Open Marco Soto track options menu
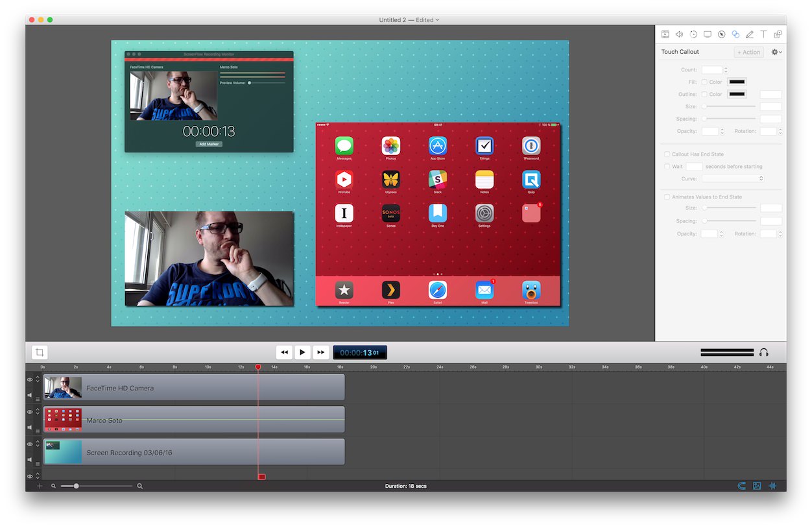Viewport: 812px width, 528px height. [x=38, y=431]
